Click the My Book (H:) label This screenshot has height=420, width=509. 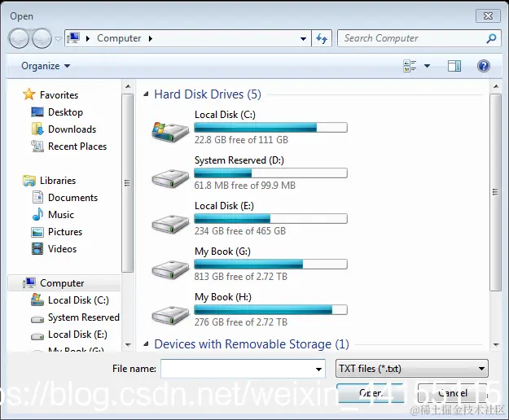click(223, 297)
